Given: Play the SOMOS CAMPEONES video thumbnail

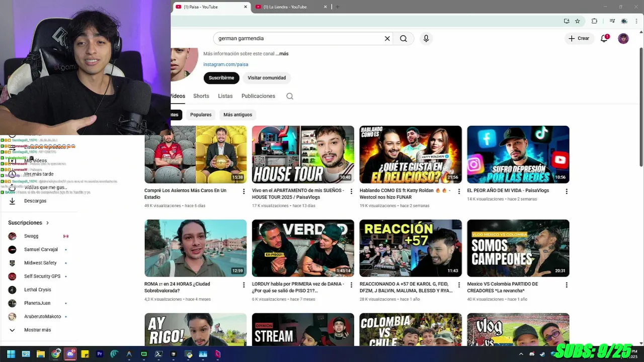Looking at the screenshot, I should (518, 248).
